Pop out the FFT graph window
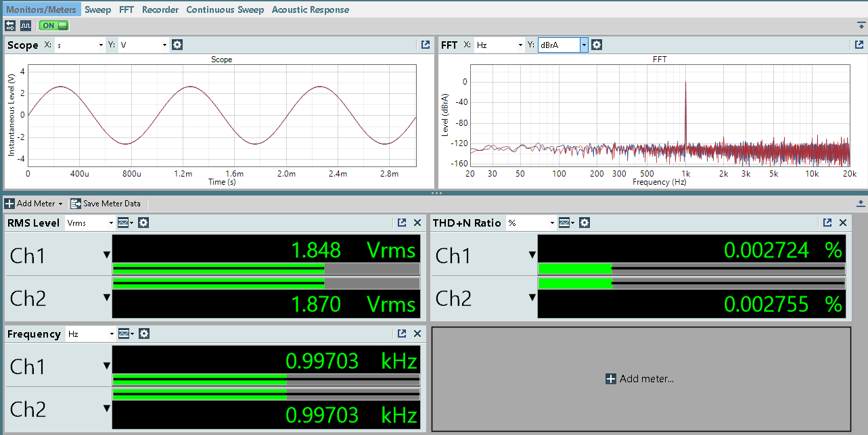The image size is (868, 435). click(x=859, y=45)
